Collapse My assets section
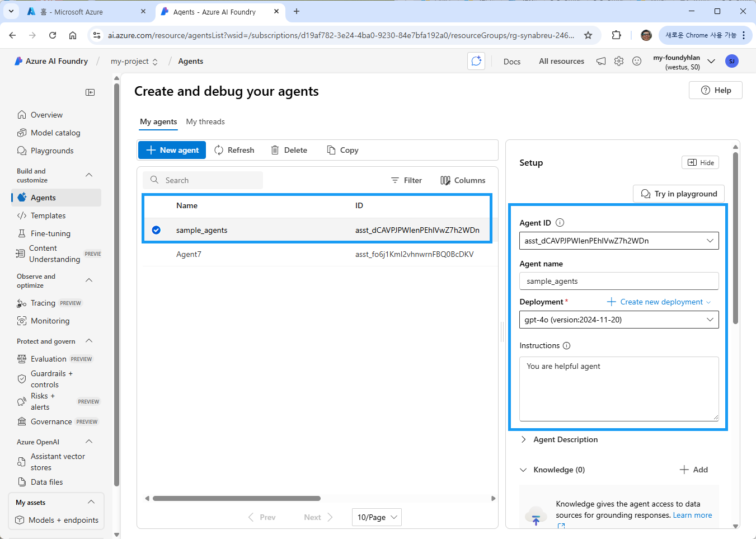756x539 pixels. point(91,502)
